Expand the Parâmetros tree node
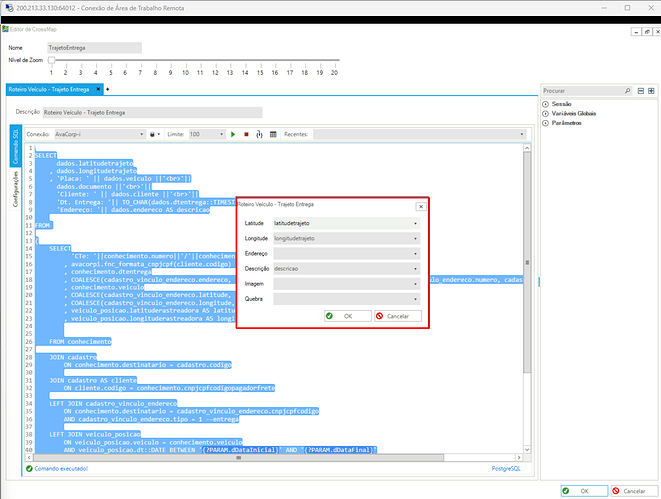This screenshot has width=661, height=499. pos(545,123)
